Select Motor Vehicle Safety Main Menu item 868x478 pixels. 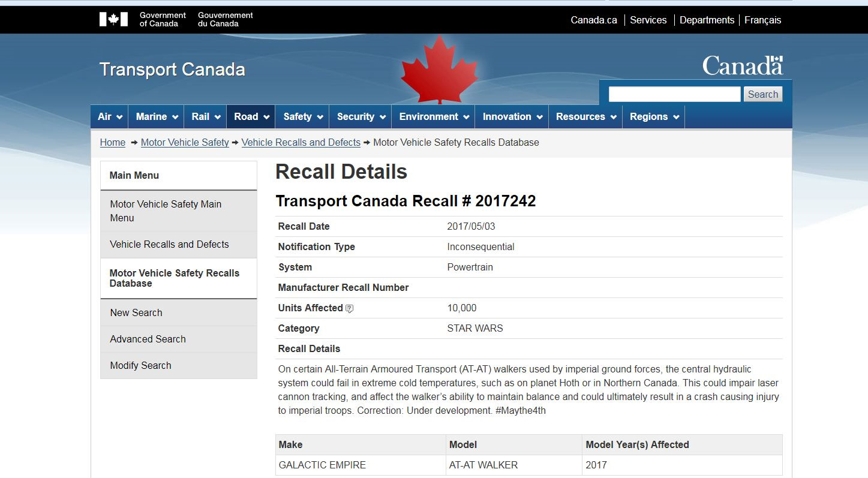pos(179,211)
